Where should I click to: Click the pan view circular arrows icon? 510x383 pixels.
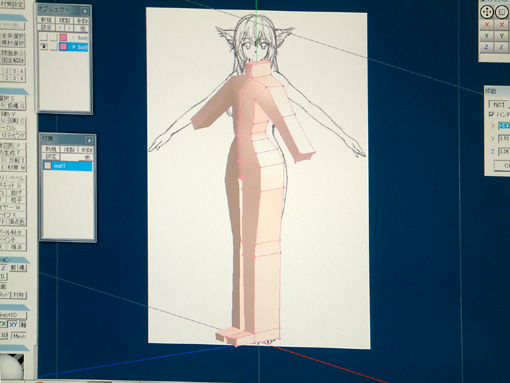point(487,13)
